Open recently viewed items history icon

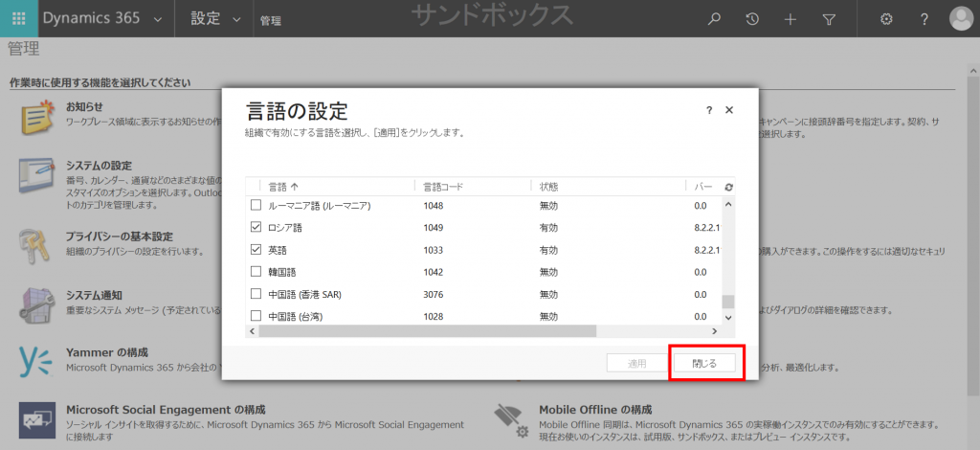pos(752,19)
